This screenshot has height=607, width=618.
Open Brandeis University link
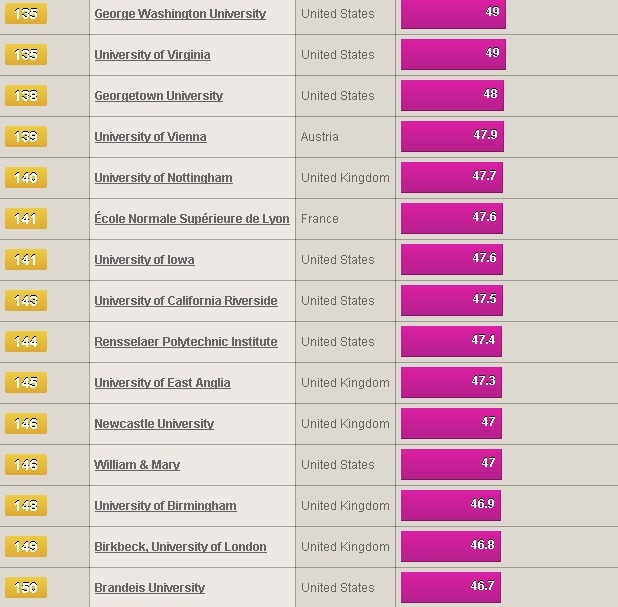[x=150, y=588]
